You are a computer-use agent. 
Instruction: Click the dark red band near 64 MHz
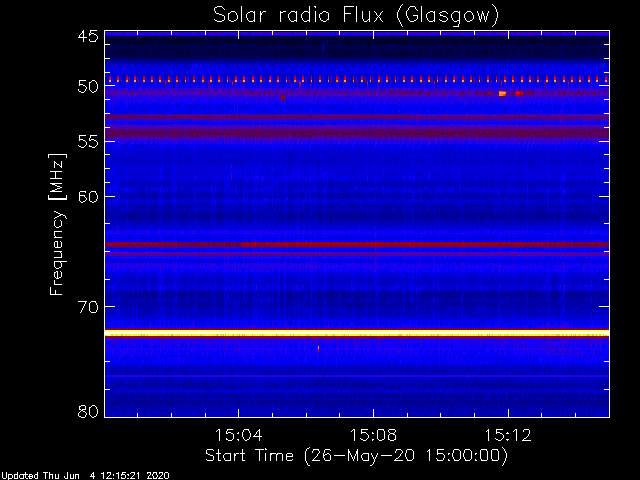click(357, 244)
